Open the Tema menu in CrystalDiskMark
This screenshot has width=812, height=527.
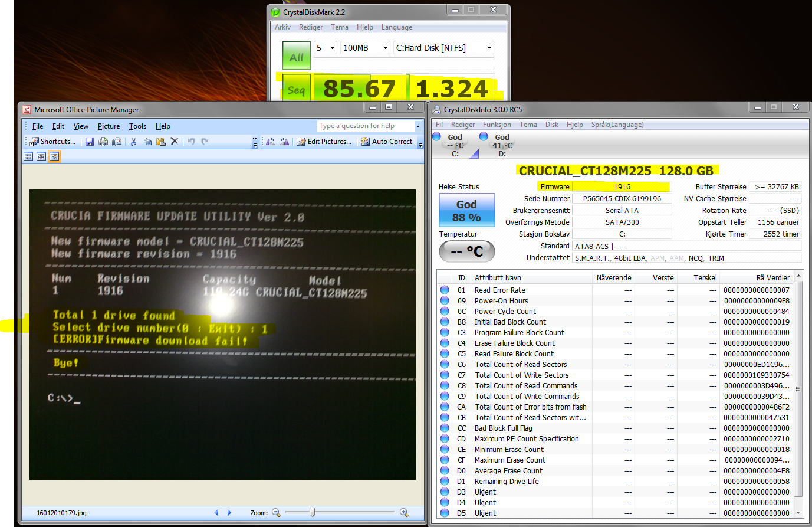340,27
